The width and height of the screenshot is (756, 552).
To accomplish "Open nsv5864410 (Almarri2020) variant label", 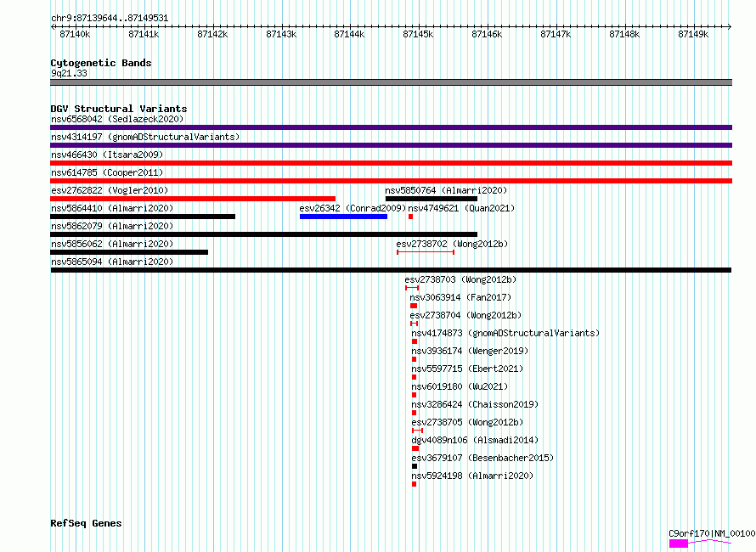I will click(x=112, y=208).
